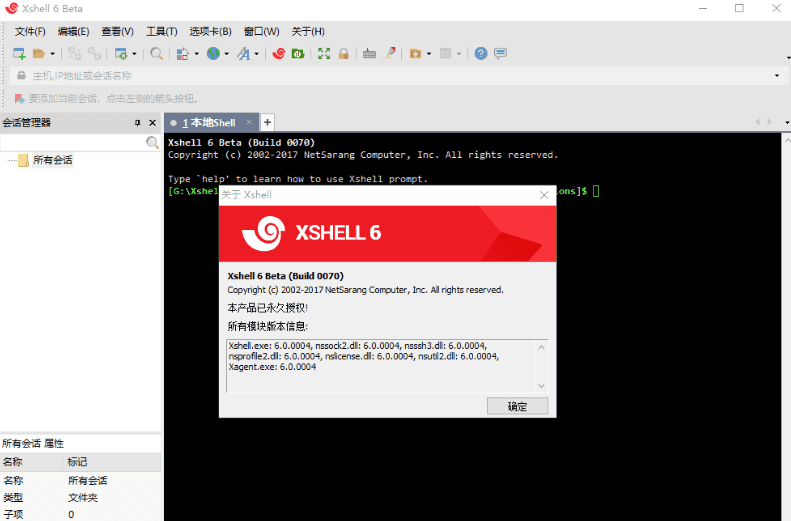Screen dimensions: 791x521
Task: Expand the properties dropdown arrow
Action: pyautogui.click(x=134, y=54)
